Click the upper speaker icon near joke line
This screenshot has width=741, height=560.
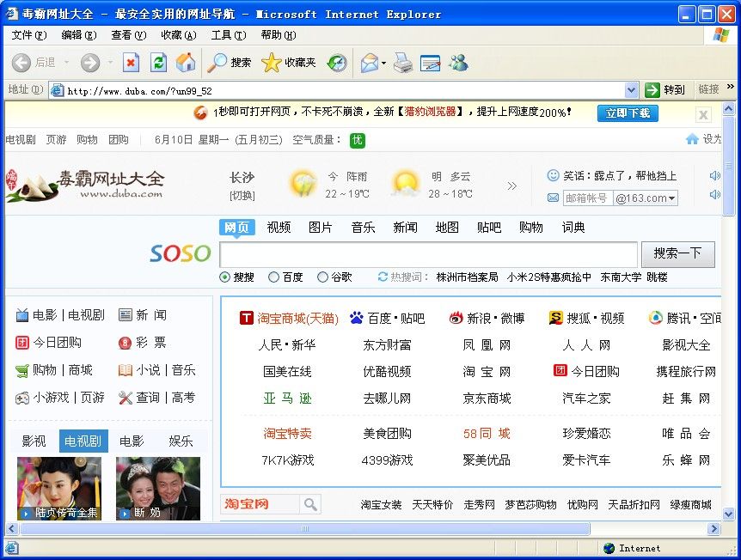pos(714,176)
